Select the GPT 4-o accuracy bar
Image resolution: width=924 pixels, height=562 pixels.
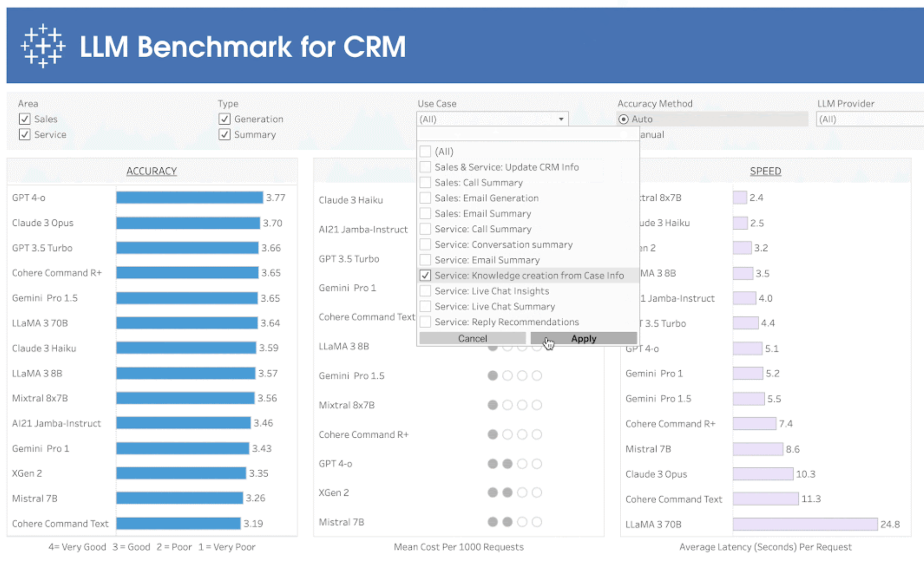click(189, 198)
